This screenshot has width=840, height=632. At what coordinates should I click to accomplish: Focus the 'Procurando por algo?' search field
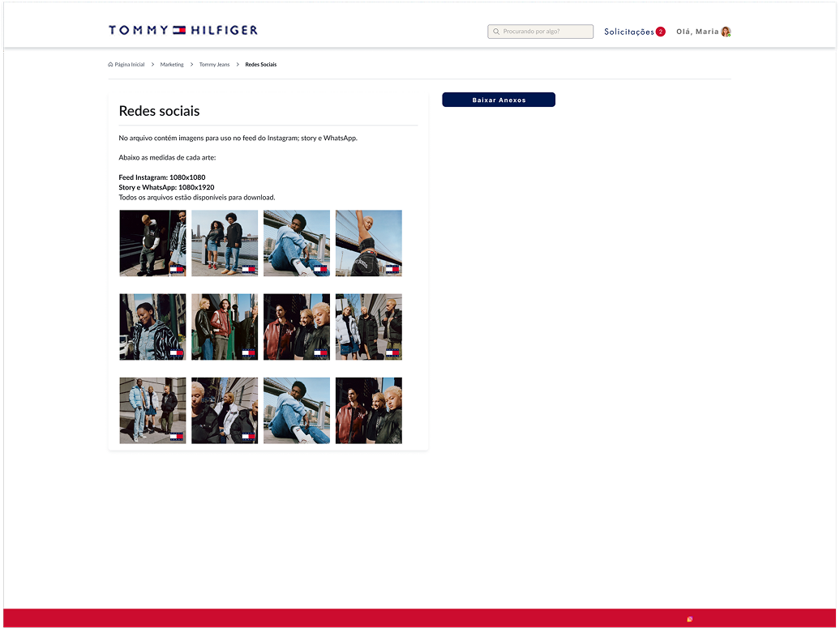point(540,32)
